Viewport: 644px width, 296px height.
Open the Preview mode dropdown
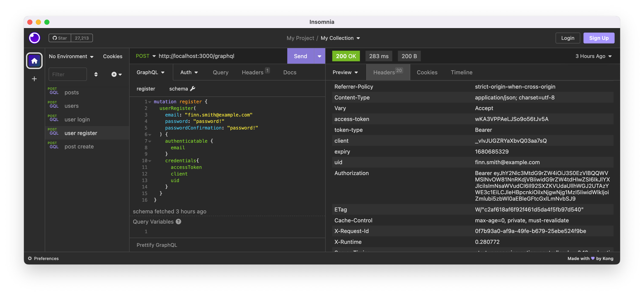[x=345, y=72]
